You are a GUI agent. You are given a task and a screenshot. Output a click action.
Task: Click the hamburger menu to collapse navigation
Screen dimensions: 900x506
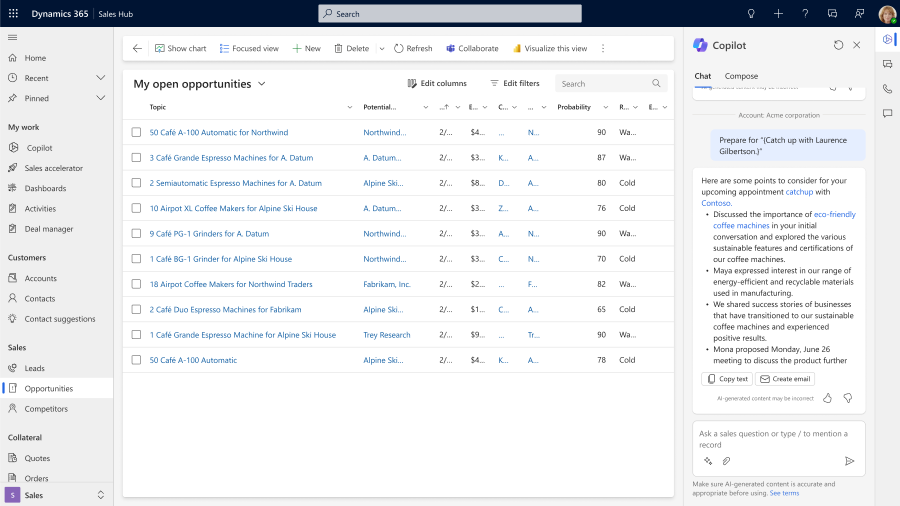pos(13,37)
